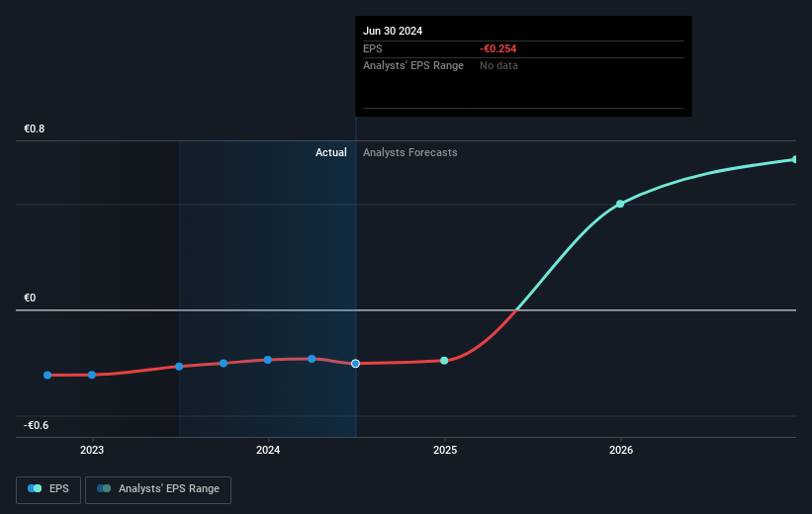Select the 2025 forecast data point

coord(444,360)
